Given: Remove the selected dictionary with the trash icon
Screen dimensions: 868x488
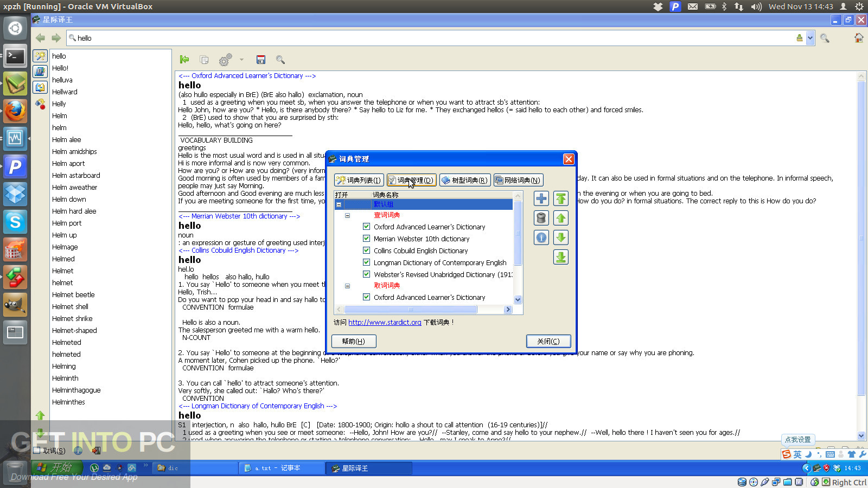Looking at the screenshot, I should tap(541, 218).
